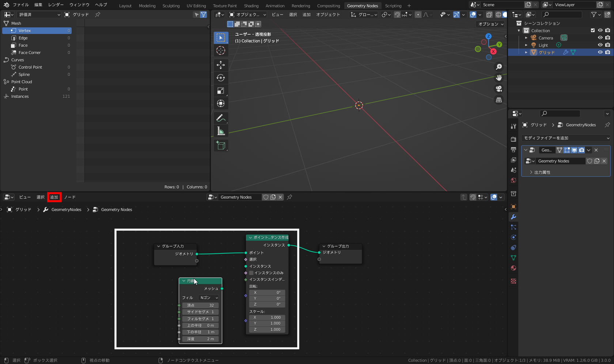Click the outliner search field

pos(561,15)
